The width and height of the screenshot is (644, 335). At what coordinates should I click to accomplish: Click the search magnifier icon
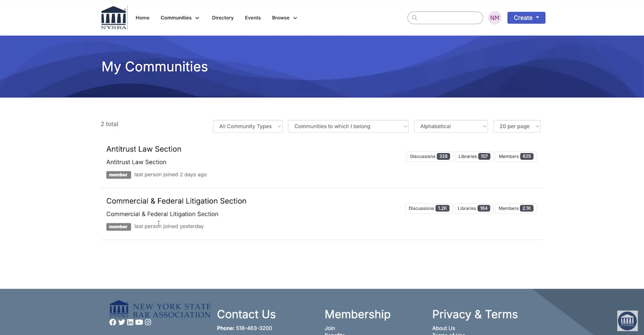[415, 17]
